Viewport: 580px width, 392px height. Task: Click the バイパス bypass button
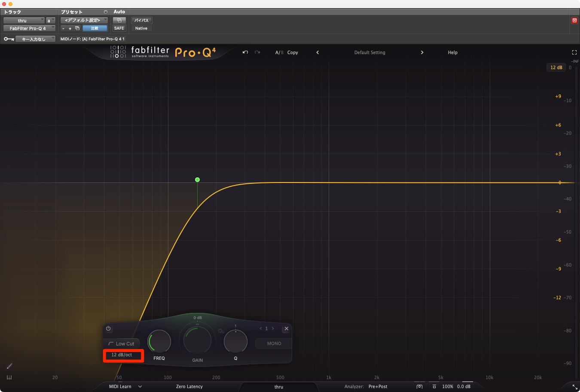pos(141,20)
